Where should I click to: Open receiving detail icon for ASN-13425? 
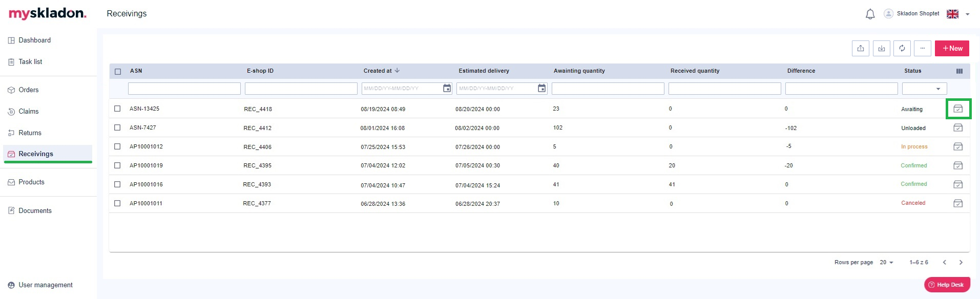coord(958,109)
